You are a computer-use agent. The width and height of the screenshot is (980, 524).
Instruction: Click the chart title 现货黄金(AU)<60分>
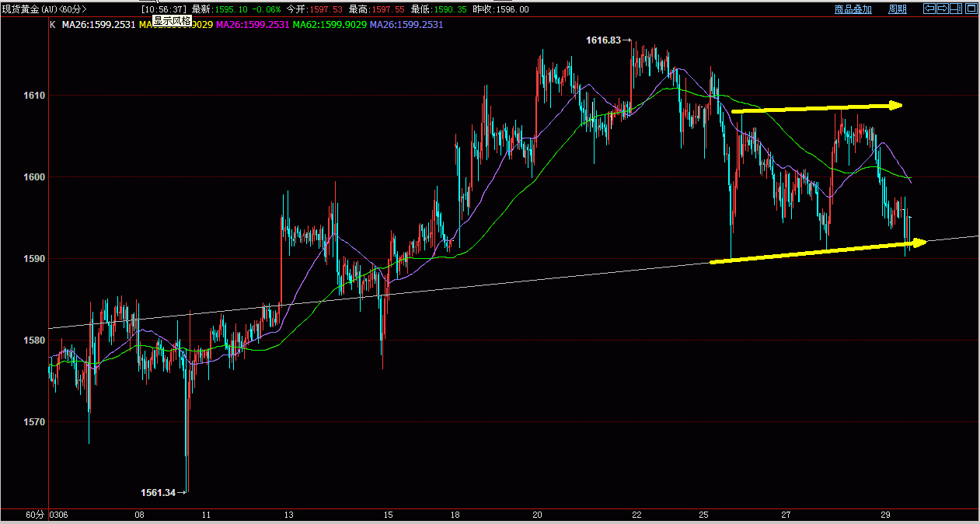pos(44,9)
